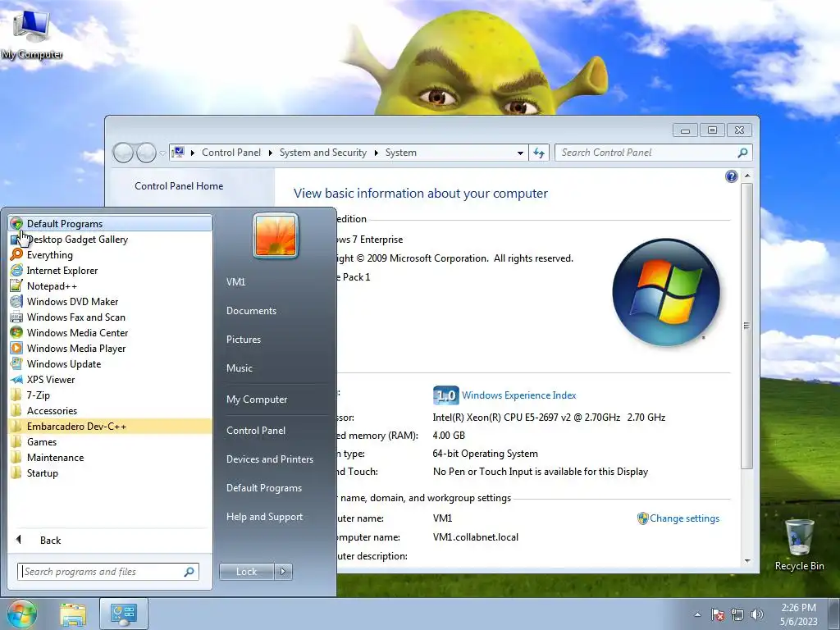The width and height of the screenshot is (840, 630).
Task: Click the user account flower picture
Action: click(276, 235)
